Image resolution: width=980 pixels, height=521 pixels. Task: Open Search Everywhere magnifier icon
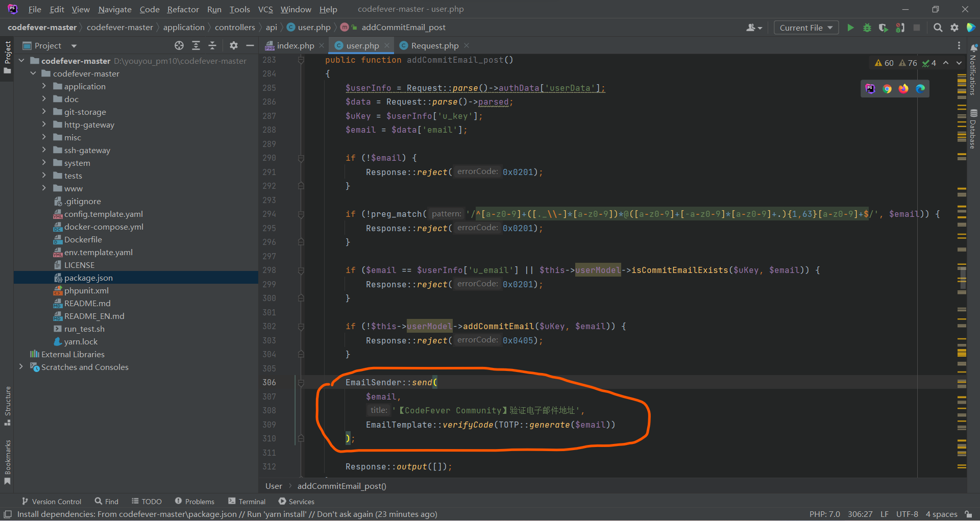(938, 28)
